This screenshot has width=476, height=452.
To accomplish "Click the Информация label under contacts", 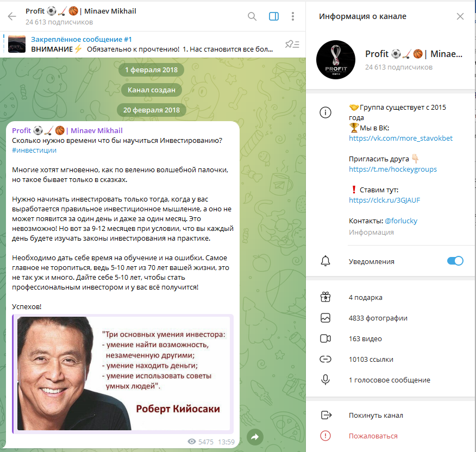I will pyautogui.click(x=371, y=233).
